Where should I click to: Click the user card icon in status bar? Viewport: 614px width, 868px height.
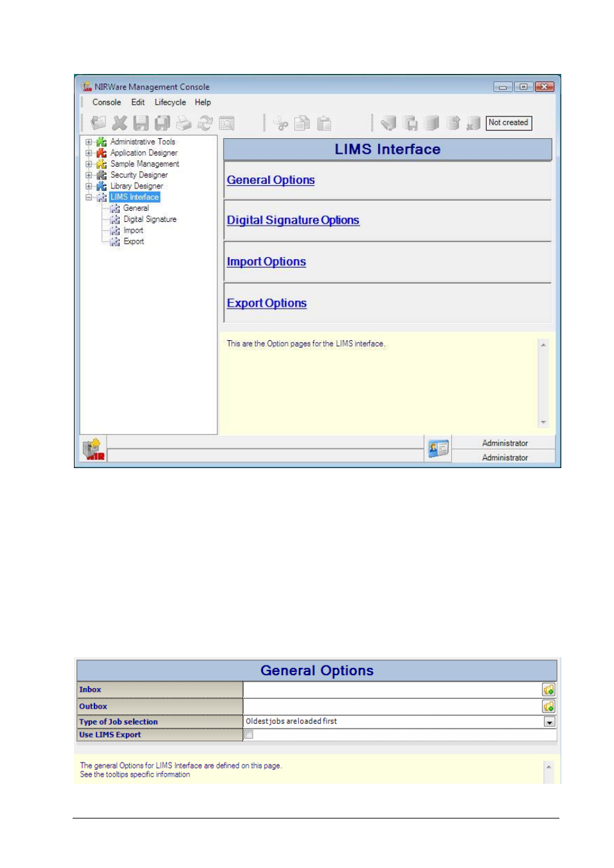(438, 449)
